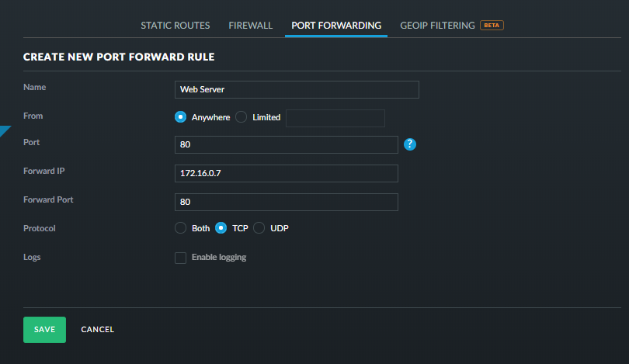Cancel creating the port forward rule

click(98, 330)
